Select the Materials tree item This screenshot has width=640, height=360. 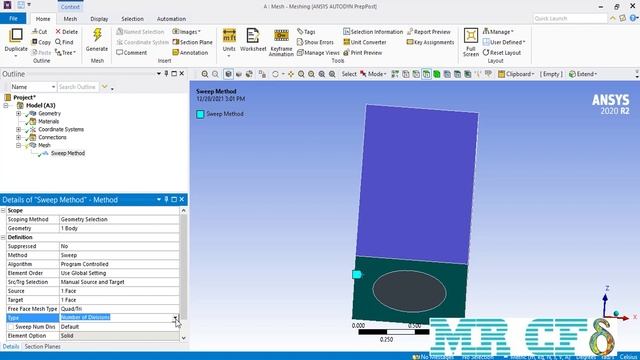[x=48, y=122]
